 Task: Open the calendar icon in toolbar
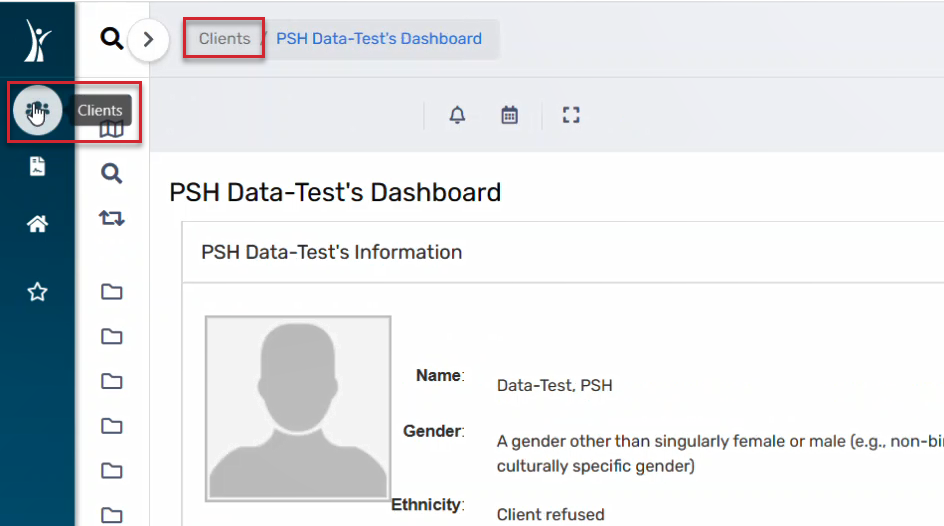click(509, 114)
